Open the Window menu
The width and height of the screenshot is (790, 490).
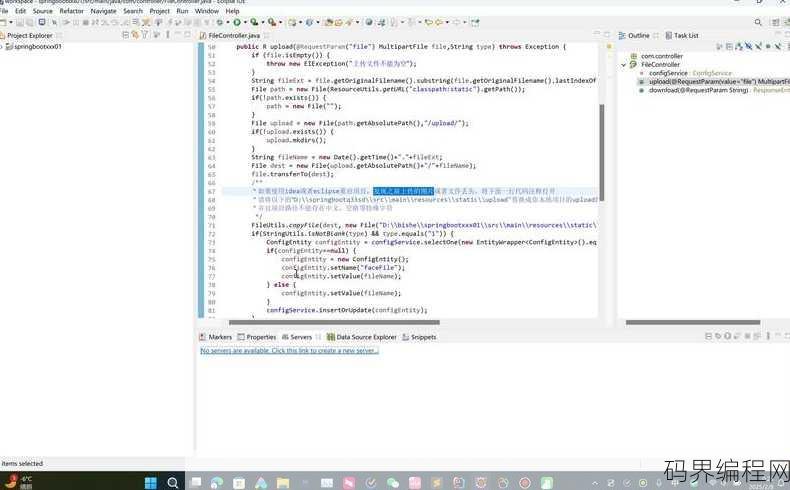(207, 11)
